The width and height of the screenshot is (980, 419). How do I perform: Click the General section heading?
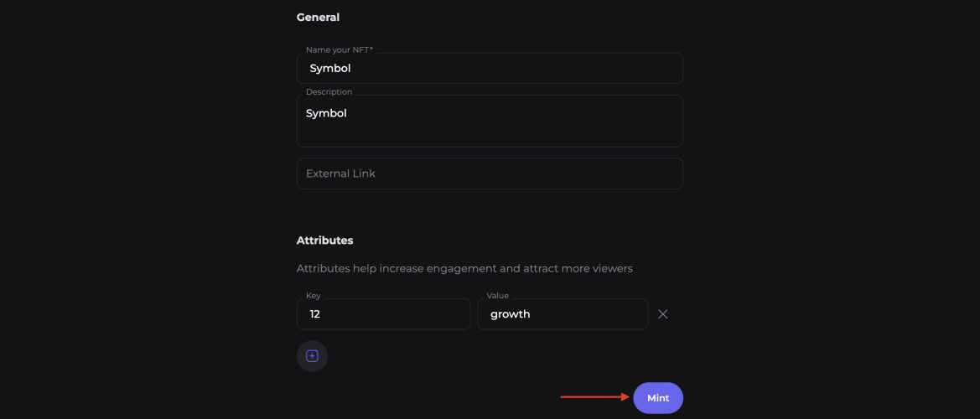318,18
